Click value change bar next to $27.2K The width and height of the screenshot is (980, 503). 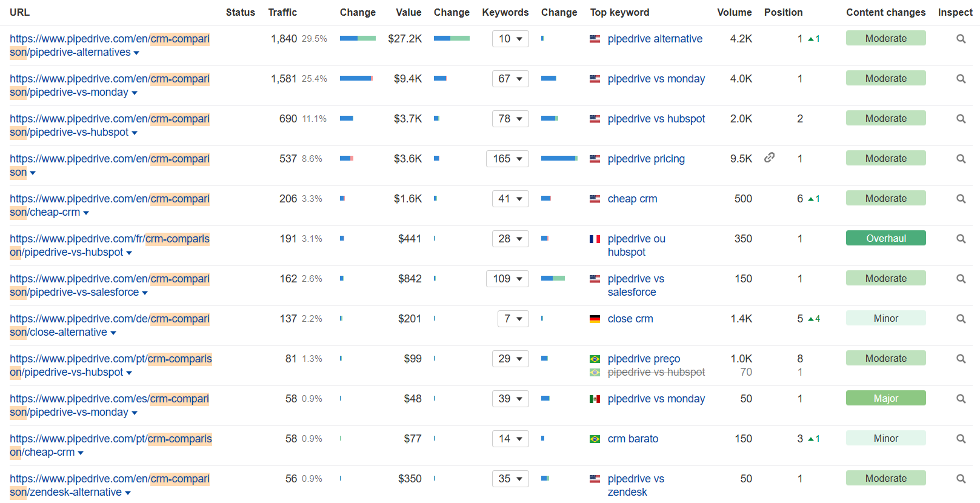(452, 38)
